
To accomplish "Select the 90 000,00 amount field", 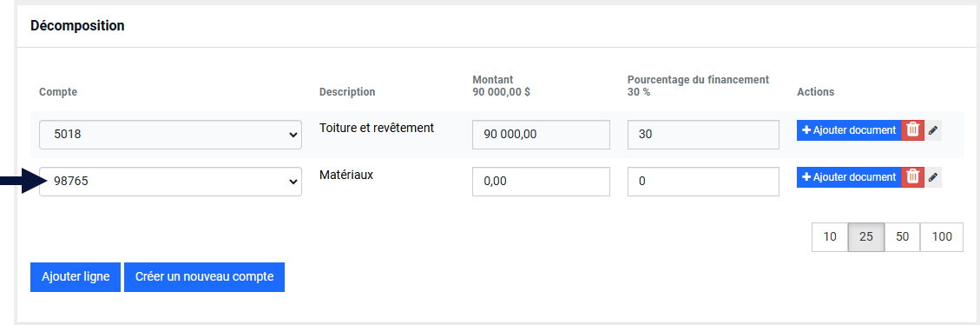I will pos(542,135).
